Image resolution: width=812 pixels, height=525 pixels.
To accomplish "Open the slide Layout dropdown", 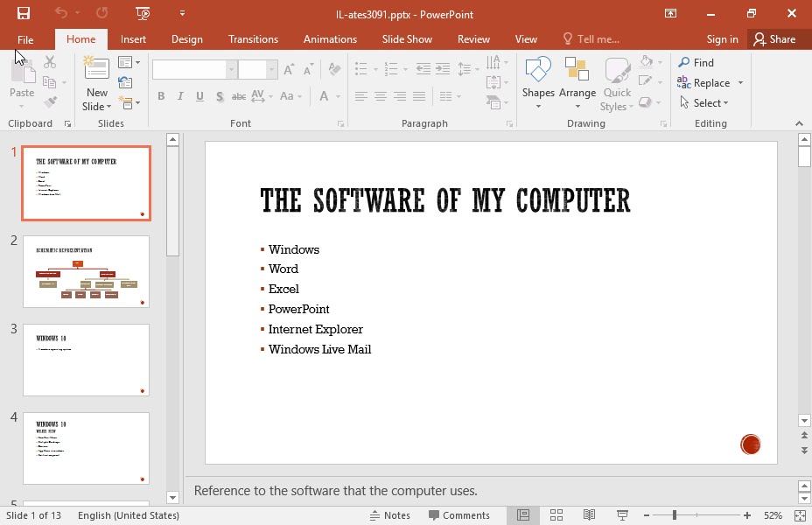I will click(129, 63).
